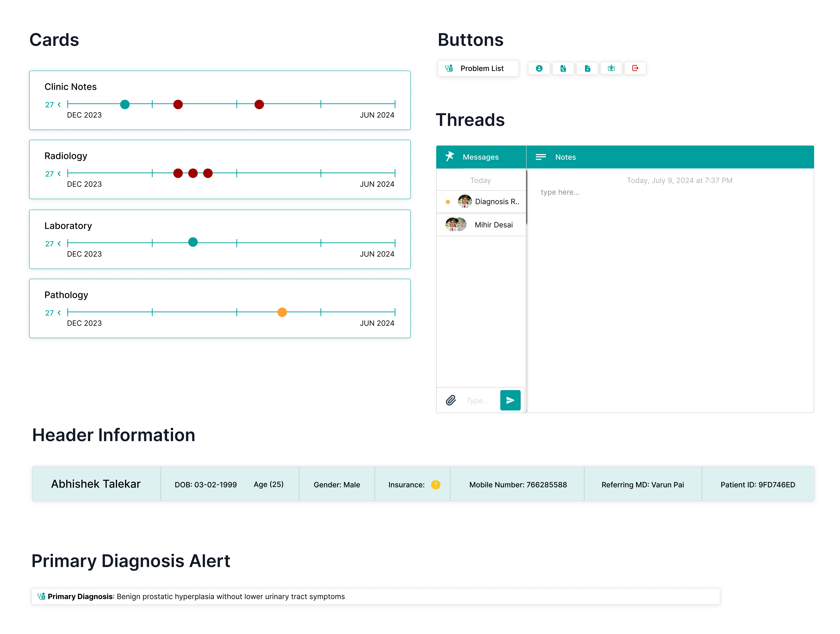This screenshot has width=840, height=634.
Task: Click the prescription Rx document icon
Action: pyautogui.click(x=563, y=68)
